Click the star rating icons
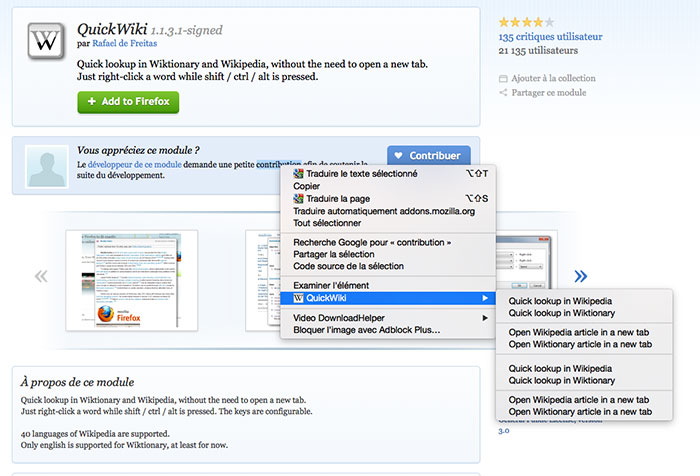700x476 pixels. coord(526,22)
